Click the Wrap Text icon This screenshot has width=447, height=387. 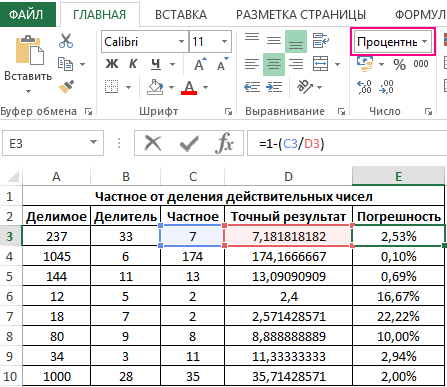pyautogui.click(x=321, y=40)
